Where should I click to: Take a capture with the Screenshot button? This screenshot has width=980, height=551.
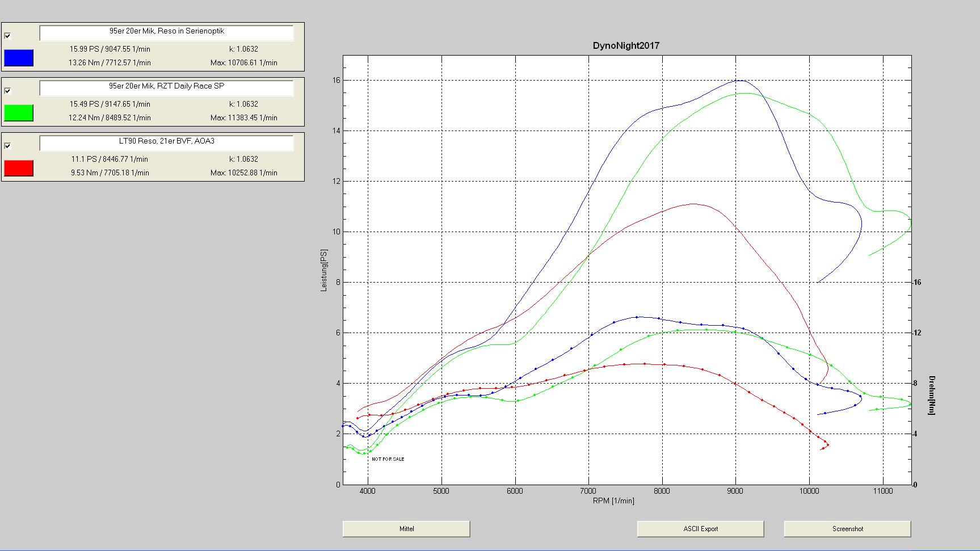(847, 529)
